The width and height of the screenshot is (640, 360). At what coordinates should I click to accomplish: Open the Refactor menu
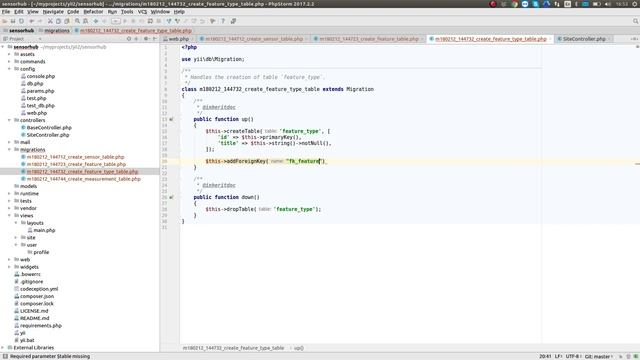pyautogui.click(x=93, y=12)
